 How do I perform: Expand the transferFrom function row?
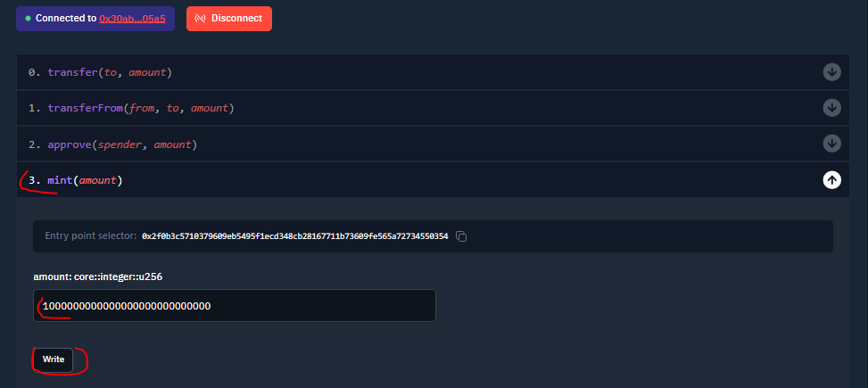click(831, 107)
